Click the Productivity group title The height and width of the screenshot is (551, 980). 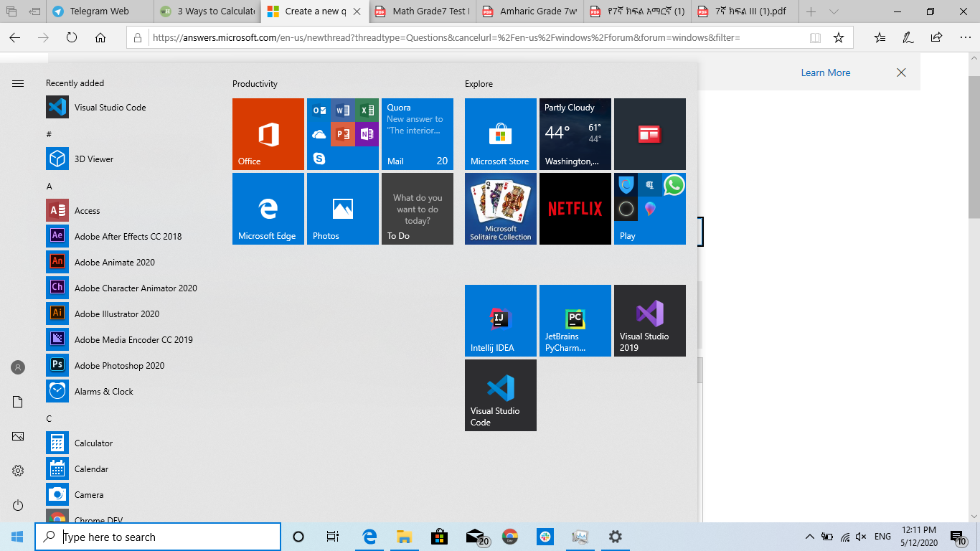point(255,84)
